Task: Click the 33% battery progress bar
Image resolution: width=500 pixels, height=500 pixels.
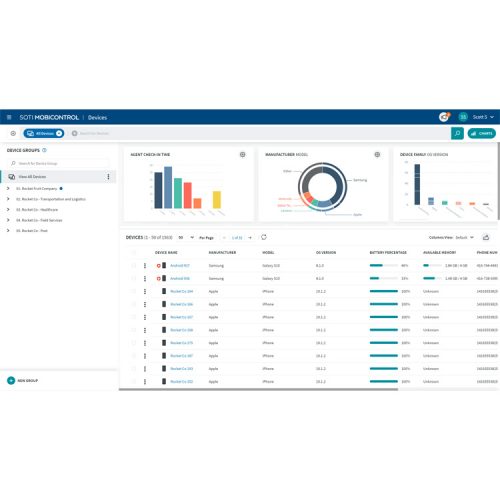Action: 384,278
